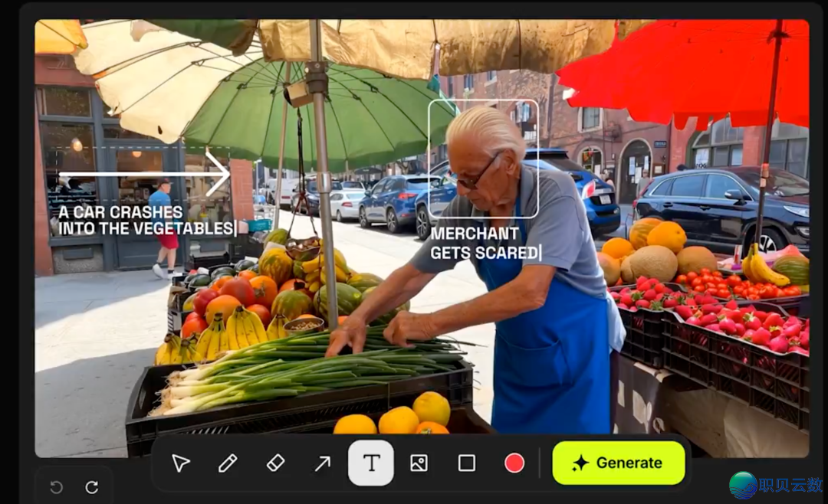Select the rectangle outline around merchant's head

click(483, 101)
